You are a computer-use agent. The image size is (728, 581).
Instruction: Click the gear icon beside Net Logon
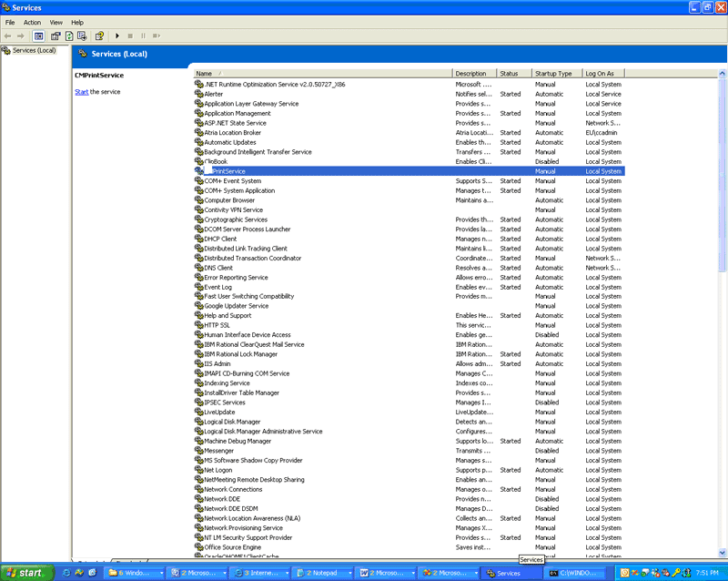click(x=198, y=470)
